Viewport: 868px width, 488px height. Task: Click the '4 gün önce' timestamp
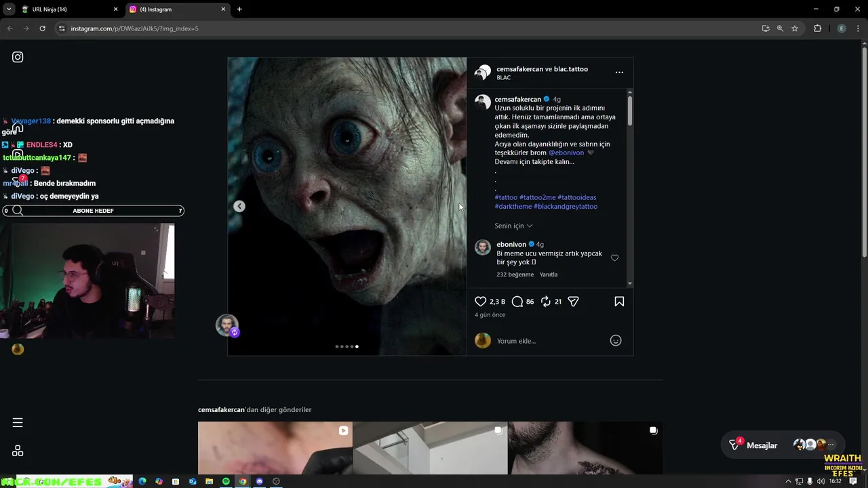(490, 315)
